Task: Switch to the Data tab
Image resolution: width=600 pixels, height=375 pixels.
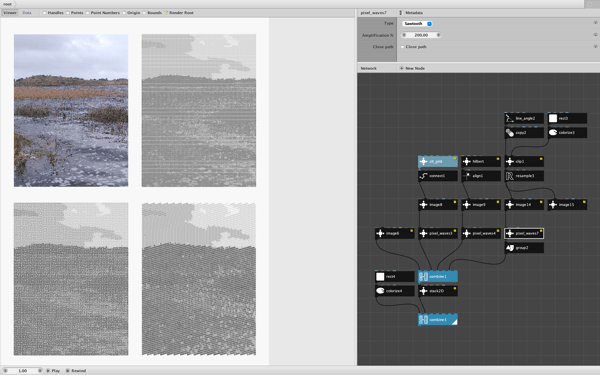Action: [27, 13]
